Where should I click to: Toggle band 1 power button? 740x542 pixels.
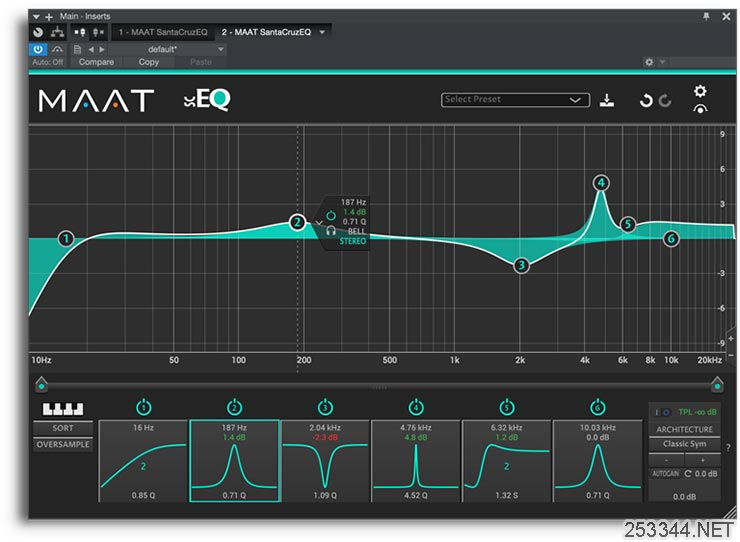143,407
